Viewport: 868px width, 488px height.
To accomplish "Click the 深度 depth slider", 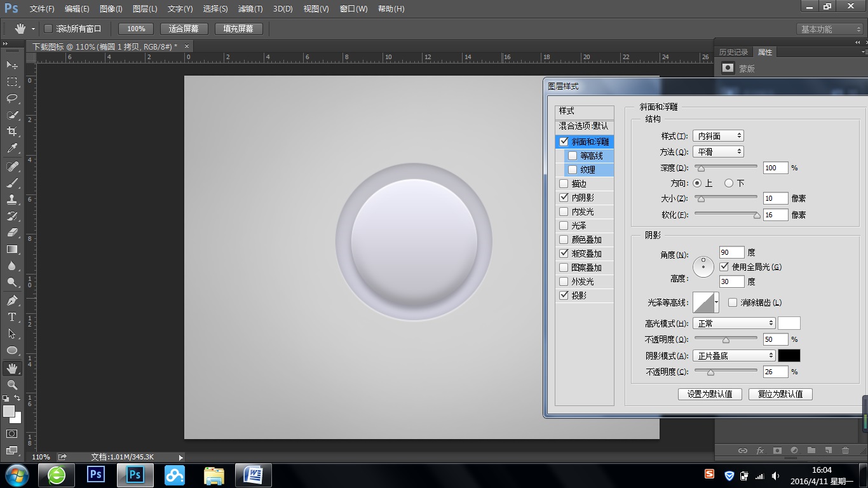I will (726, 168).
